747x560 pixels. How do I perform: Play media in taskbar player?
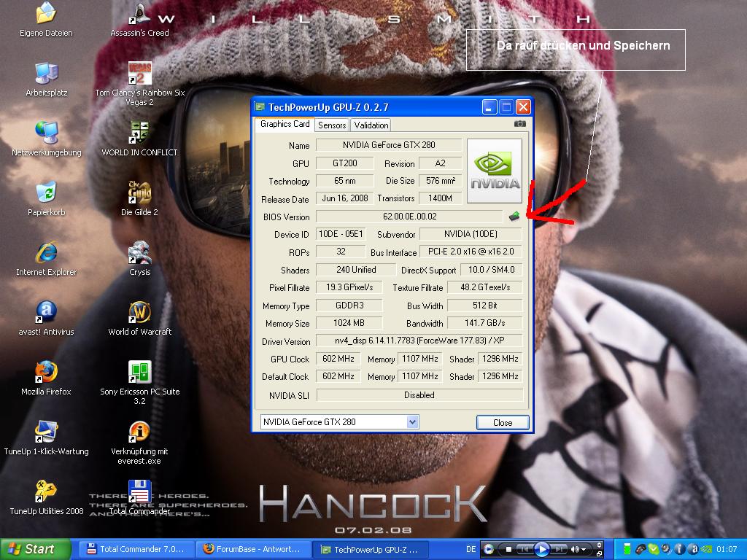[x=542, y=550]
